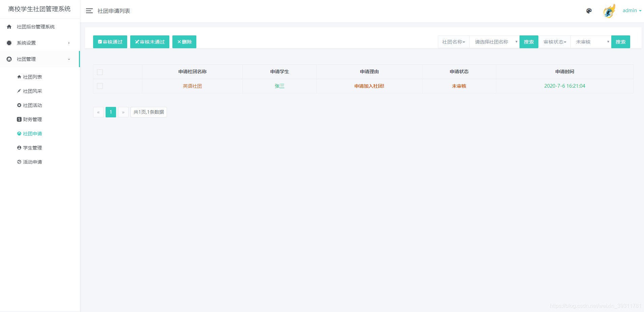Open the admin user dropdown
644x312 pixels.
pyautogui.click(x=632, y=10)
